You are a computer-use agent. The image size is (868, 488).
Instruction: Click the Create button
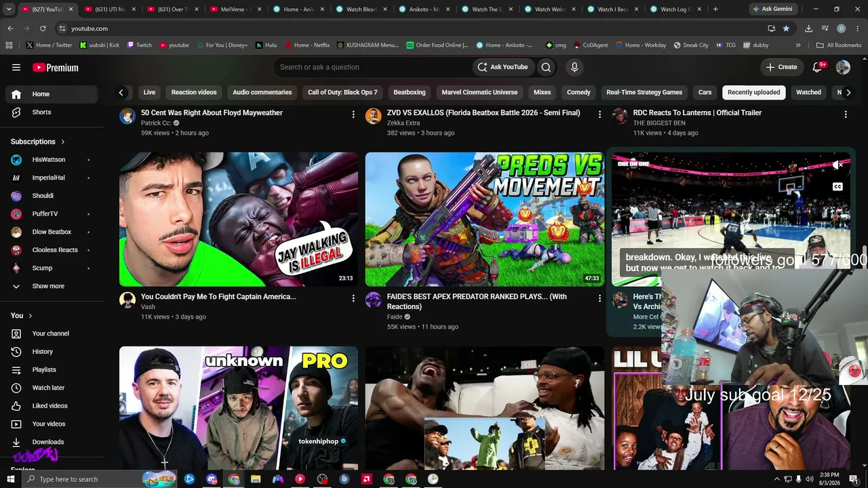click(781, 67)
